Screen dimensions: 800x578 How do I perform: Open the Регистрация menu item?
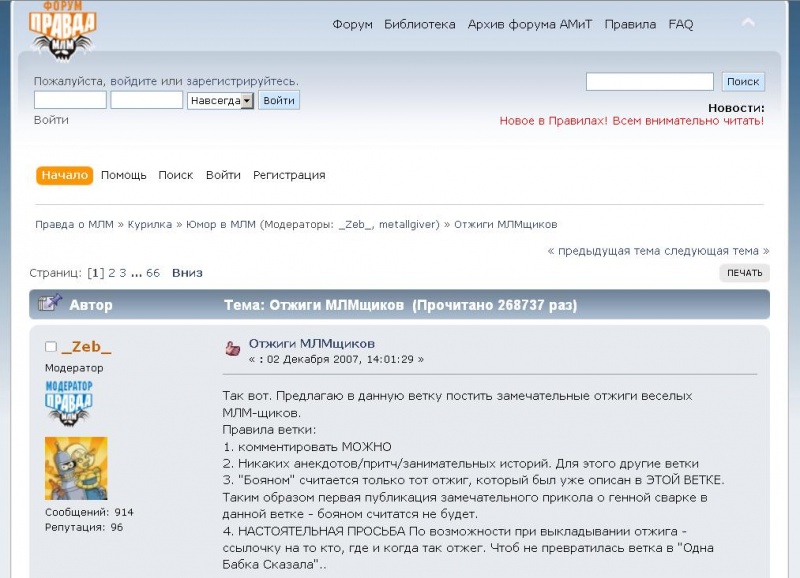tap(289, 175)
